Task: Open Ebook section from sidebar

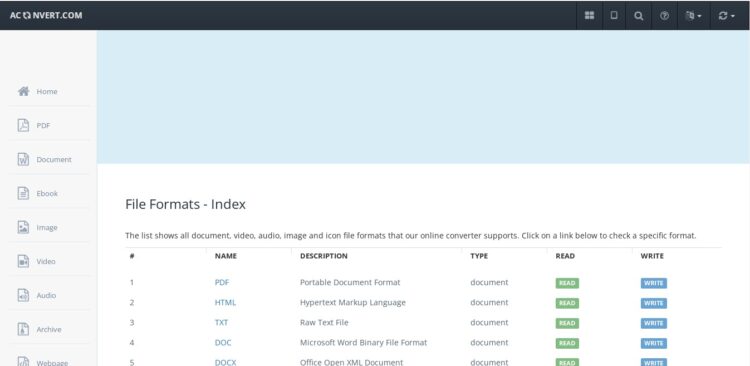Action: pyautogui.click(x=47, y=193)
